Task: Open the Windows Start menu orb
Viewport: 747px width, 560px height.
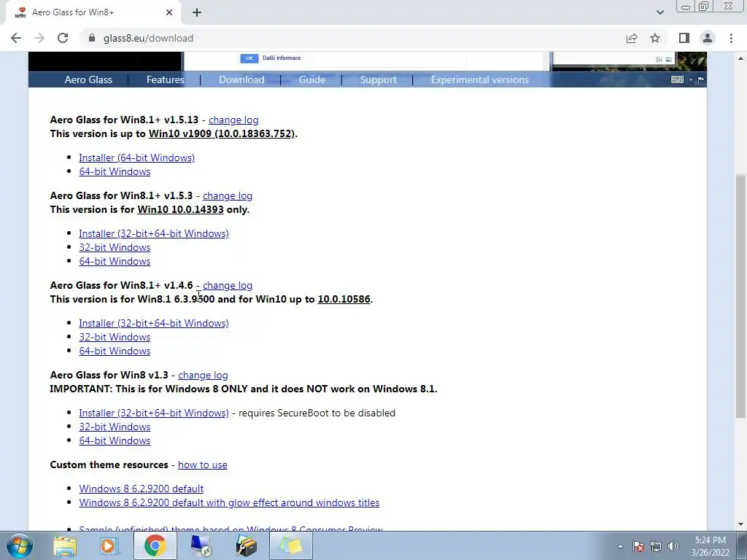Action: (x=20, y=545)
